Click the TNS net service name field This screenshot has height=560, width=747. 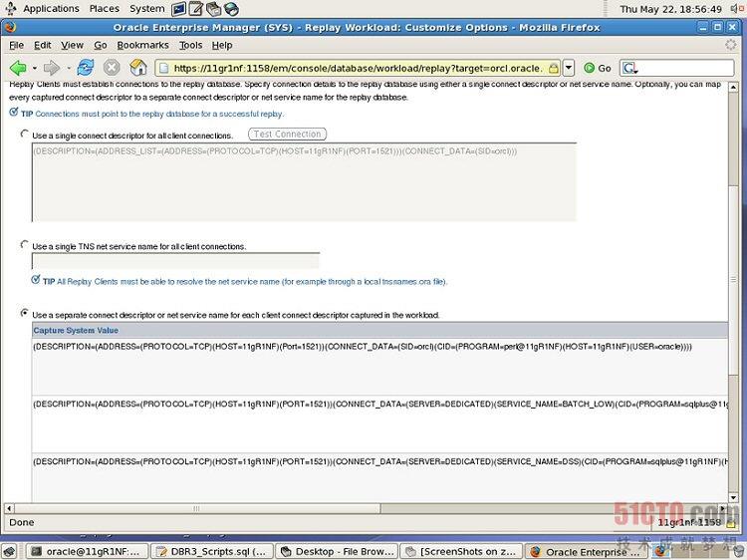point(175,261)
